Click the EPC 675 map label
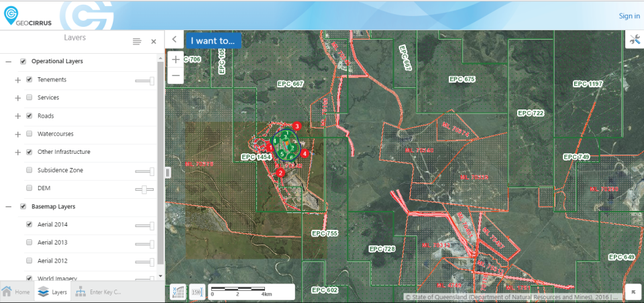644x303 pixels. coord(462,79)
